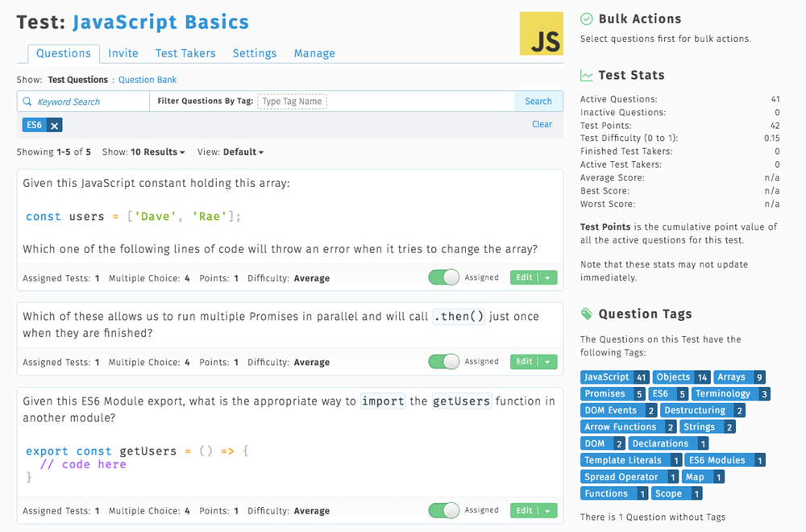Filter by the Destructuring tag
This screenshot has height=532, width=806.
[703, 410]
